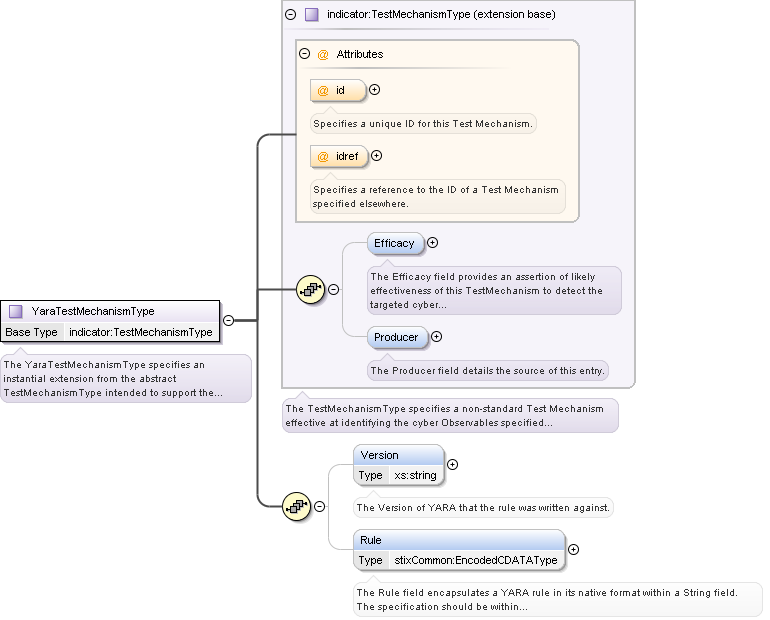This screenshot has height=620, width=770.
Task: Collapse the YaraTestMechanismType node
Action: coord(228,321)
